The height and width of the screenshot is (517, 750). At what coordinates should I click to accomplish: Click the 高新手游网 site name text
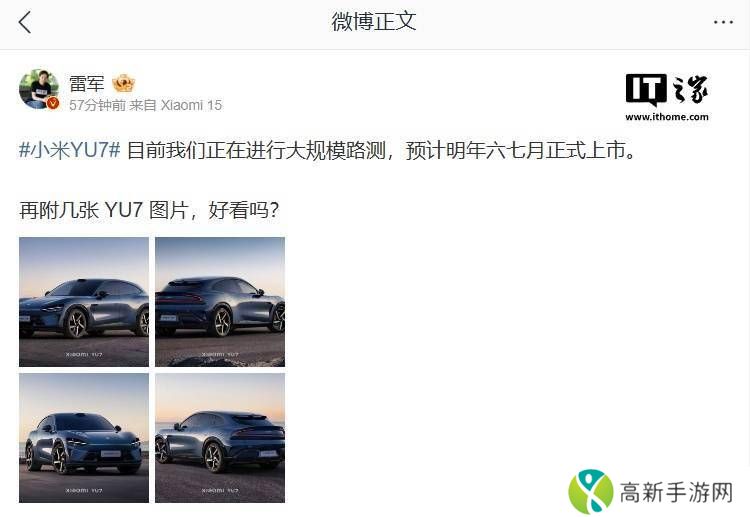tap(676, 492)
